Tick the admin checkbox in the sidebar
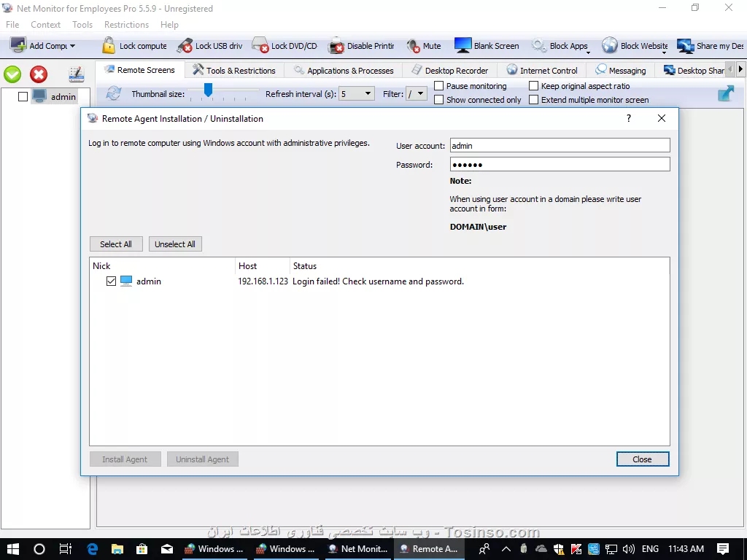Screen dimensions: 747x560 (23, 97)
